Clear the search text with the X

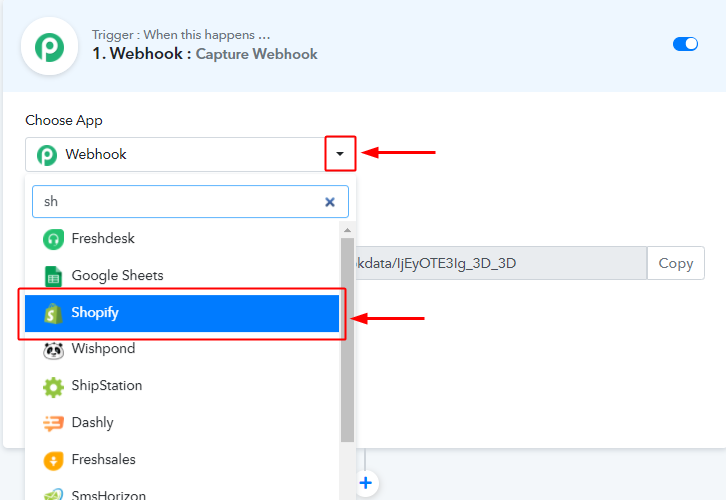coord(330,202)
